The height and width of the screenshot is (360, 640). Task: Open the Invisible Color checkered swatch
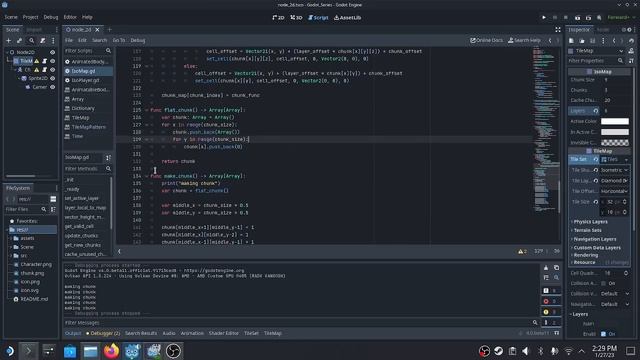coord(615,142)
